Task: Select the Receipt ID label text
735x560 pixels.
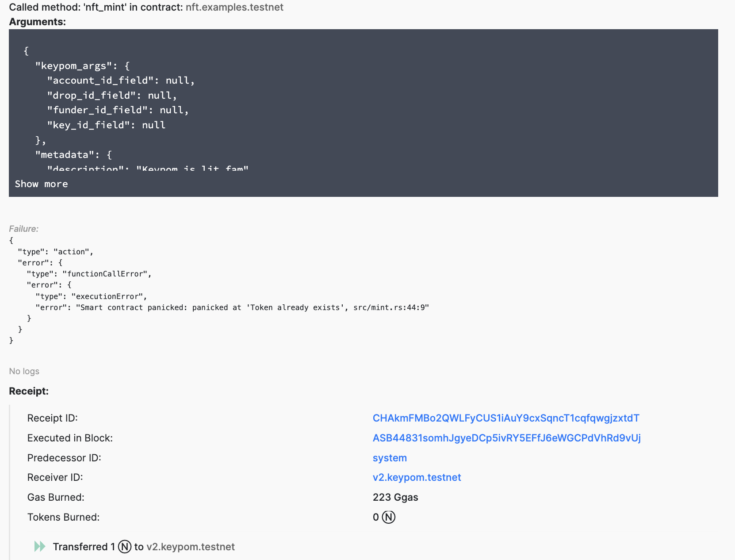Action: tap(52, 418)
